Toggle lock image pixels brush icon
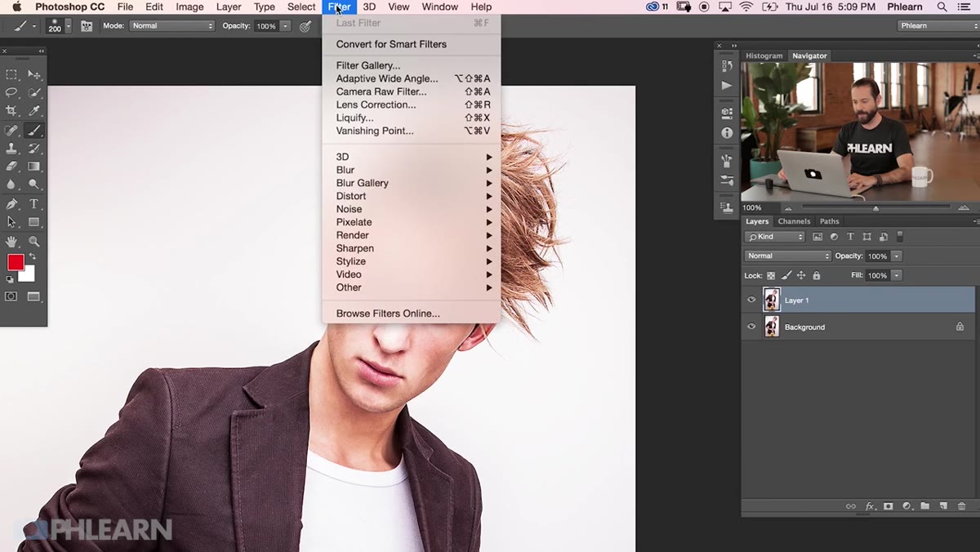This screenshot has width=980, height=552. point(786,276)
